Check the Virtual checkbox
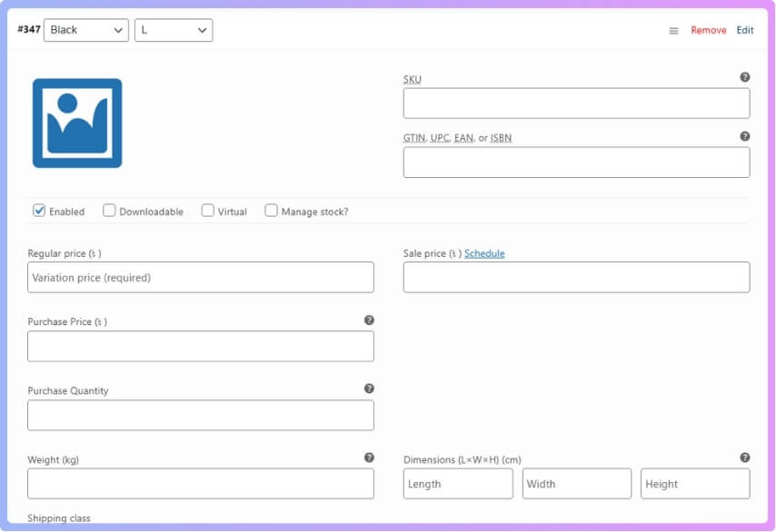This screenshot has height=532, width=776. point(207,211)
